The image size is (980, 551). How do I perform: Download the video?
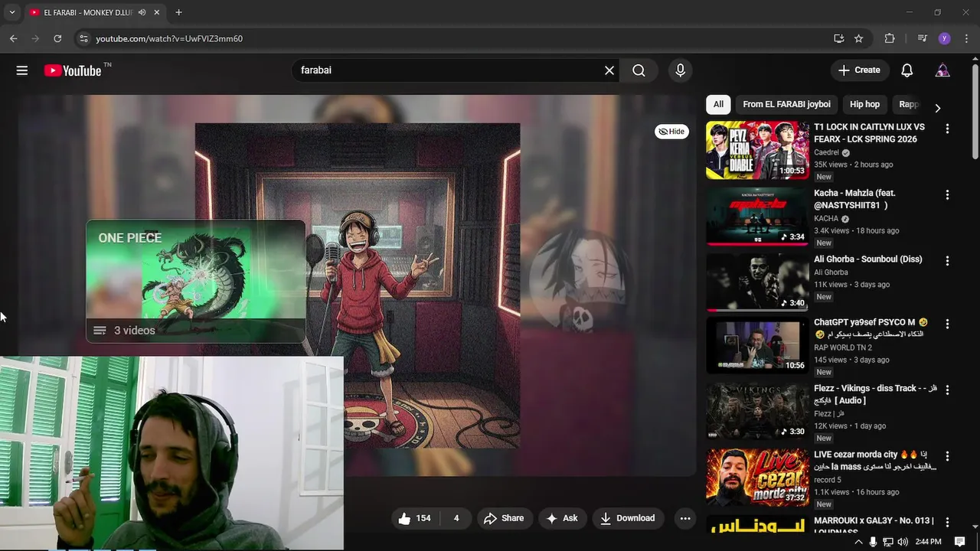click(627, 518)
